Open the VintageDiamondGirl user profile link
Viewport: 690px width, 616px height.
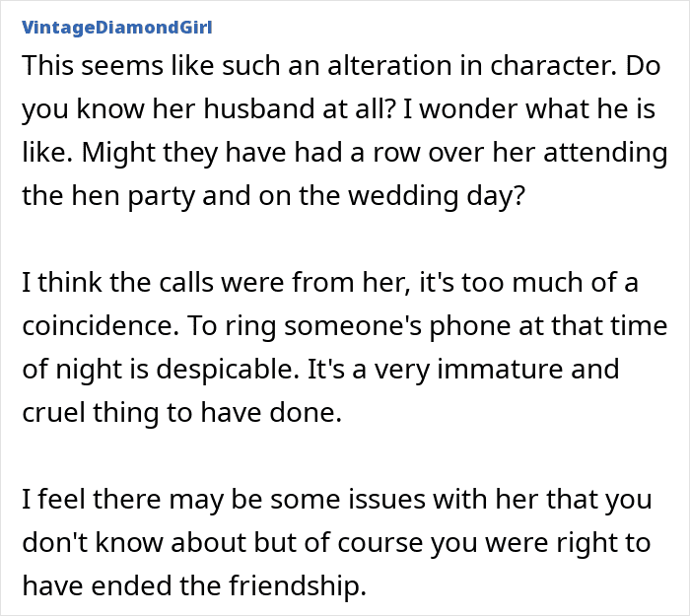(117, 27)
